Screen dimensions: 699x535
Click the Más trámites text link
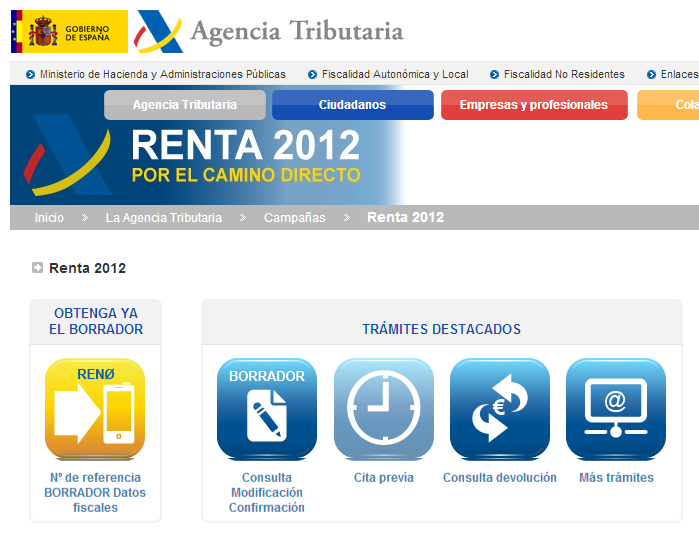[x=616, y=477]
